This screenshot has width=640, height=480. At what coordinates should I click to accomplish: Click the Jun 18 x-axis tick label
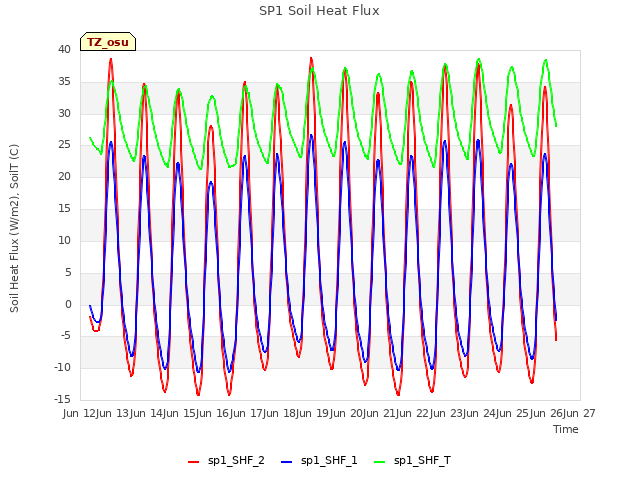(280, 413)
